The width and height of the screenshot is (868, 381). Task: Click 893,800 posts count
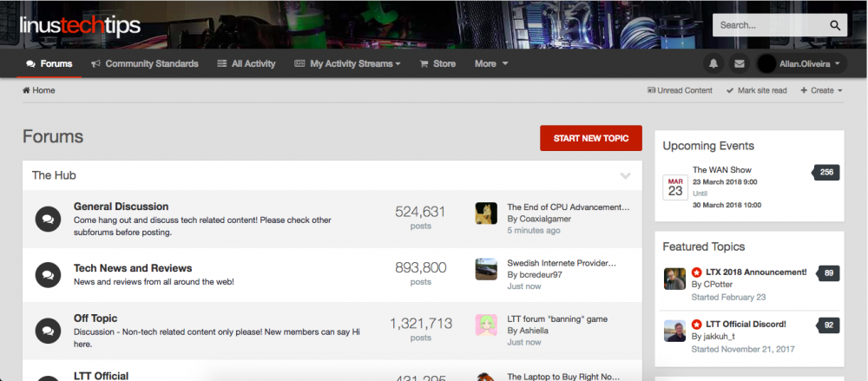[420, 267]
